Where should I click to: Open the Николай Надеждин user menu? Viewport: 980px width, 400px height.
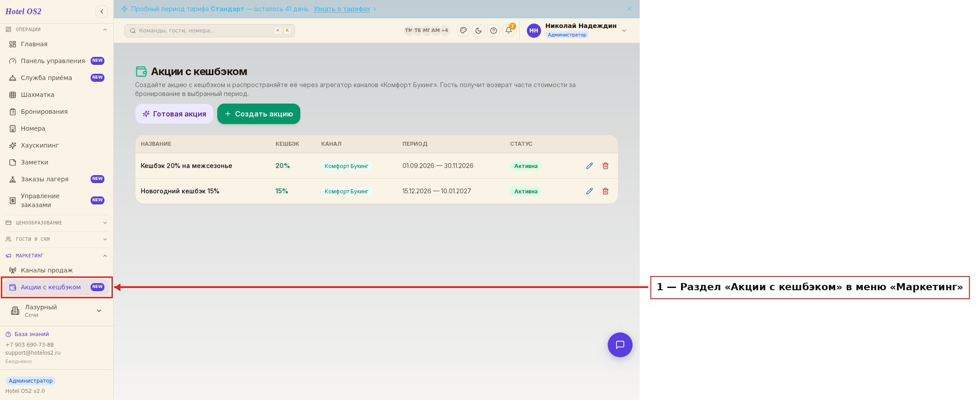click(577, 30)
